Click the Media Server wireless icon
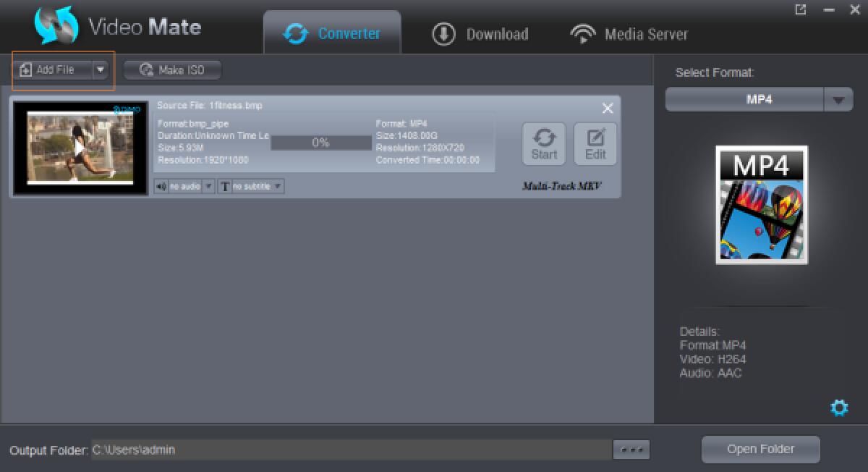The image size is (868, 472). pos(583,33)
